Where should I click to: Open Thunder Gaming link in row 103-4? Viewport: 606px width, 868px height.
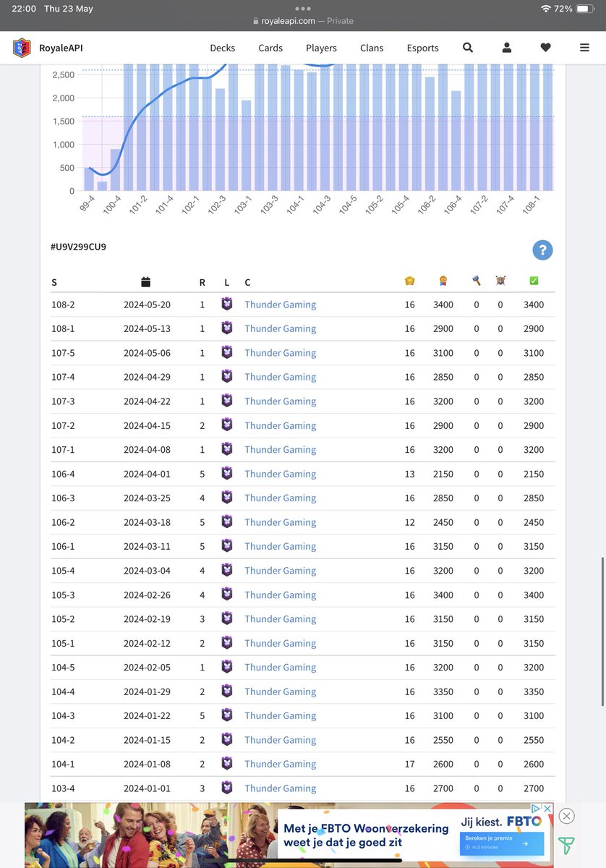[280, 788]
